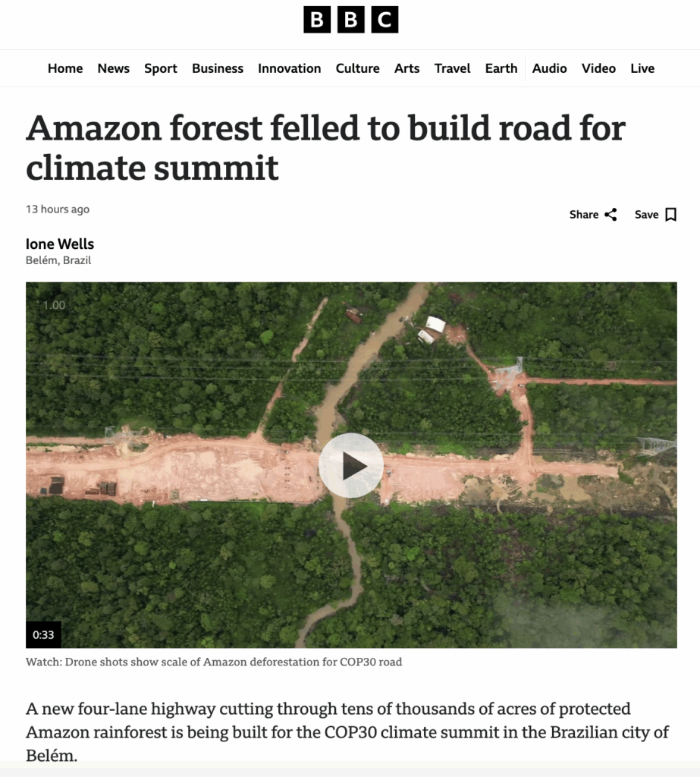Open the Sport section
This screenshot has width=700, height=777.
pyautogui.click(x=161, y=68)
